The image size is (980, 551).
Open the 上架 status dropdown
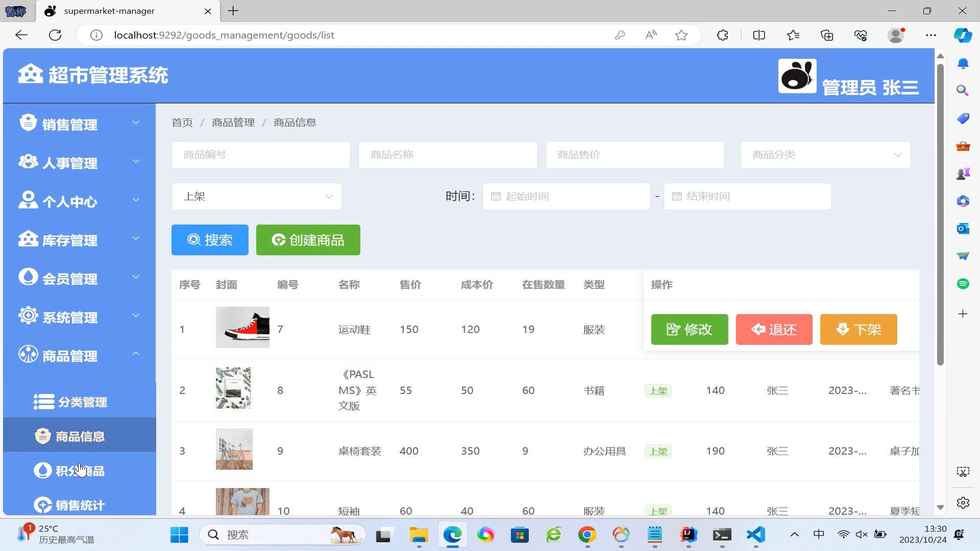[x=257, y=196]
